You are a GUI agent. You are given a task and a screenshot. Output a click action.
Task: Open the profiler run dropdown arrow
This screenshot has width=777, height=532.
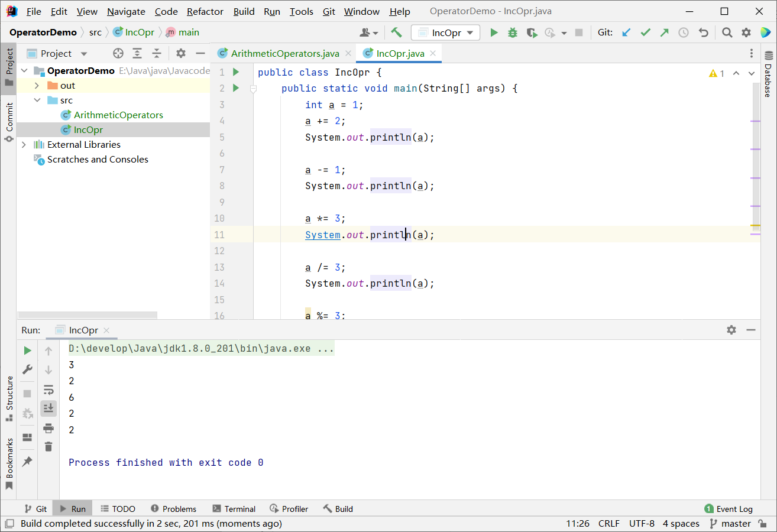pos(564,33)
